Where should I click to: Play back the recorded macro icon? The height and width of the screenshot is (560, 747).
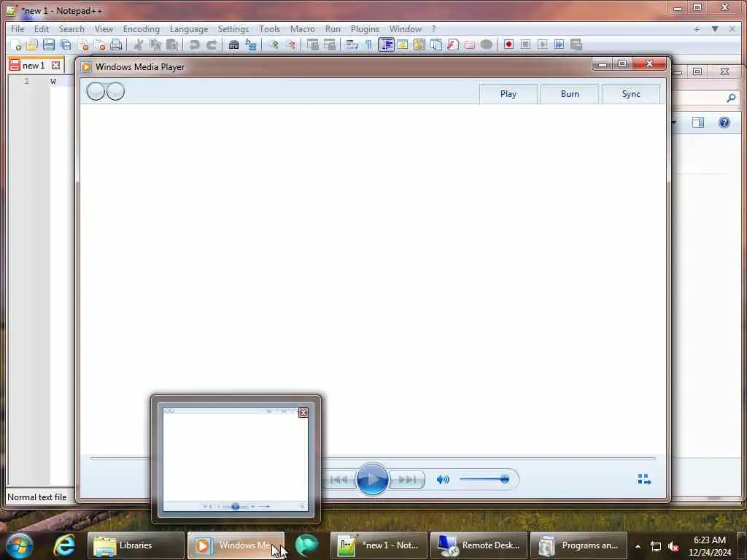[x=542, y=44]
